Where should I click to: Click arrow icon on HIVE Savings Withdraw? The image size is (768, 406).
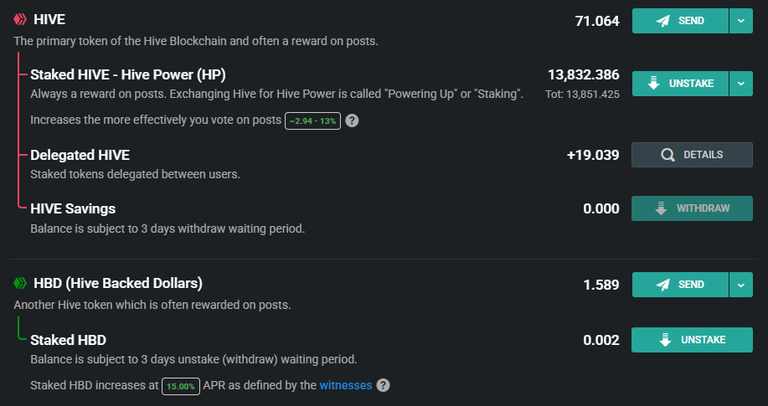pyautogui.click(x=661, y=209)
